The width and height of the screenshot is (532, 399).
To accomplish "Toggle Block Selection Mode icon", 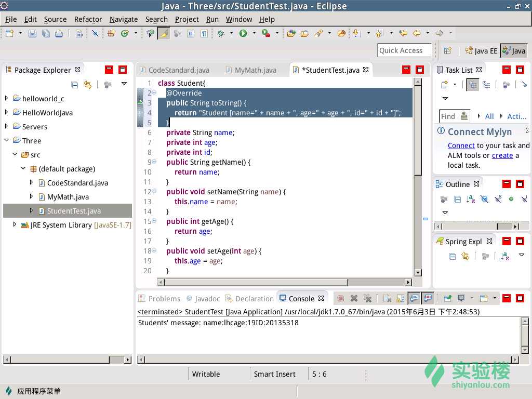I will point(191,33).
